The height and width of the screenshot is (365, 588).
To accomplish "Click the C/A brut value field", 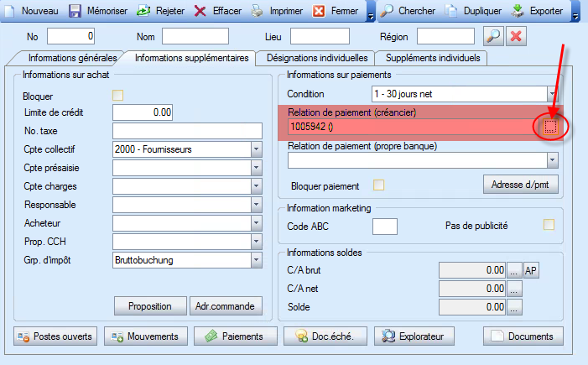I will [472, 270].
